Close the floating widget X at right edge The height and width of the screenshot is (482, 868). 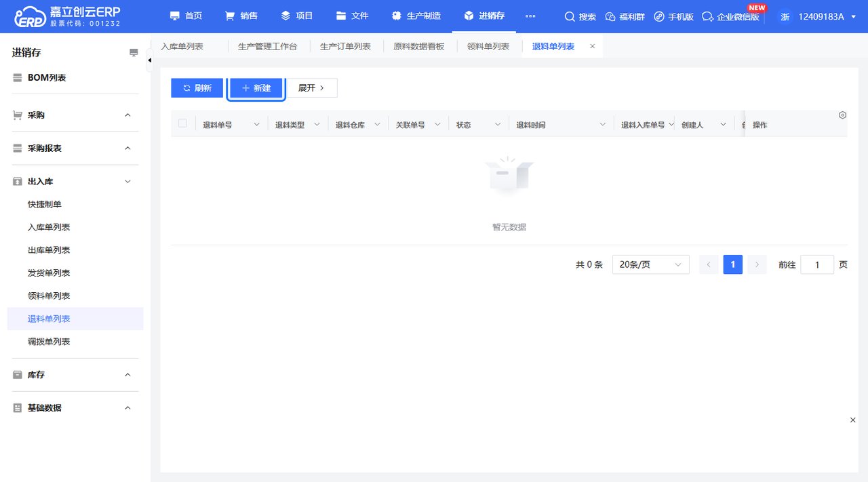coord(853,420)
